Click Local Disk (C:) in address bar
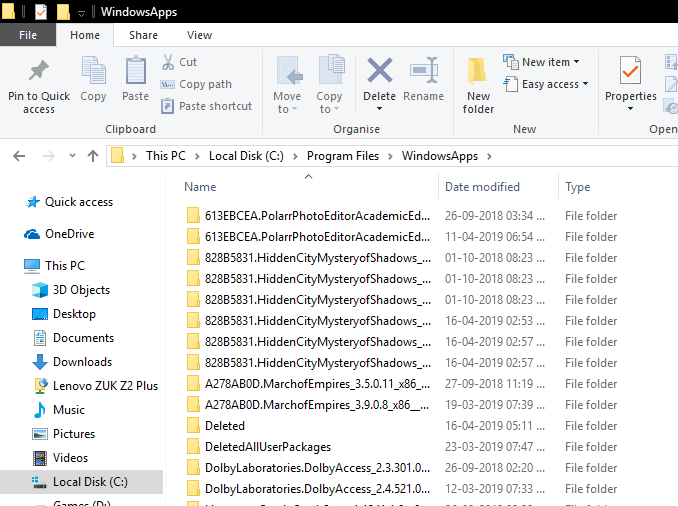Viewport: 678px width, 506px height. 246,156
